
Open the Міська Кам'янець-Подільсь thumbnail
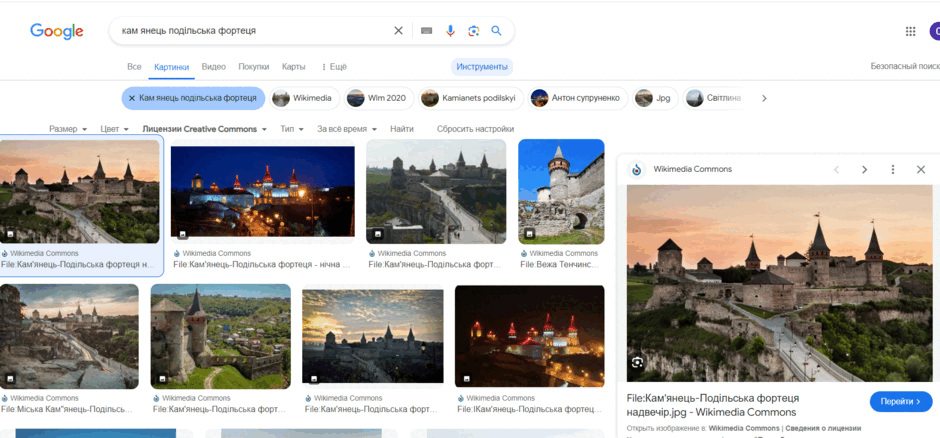[x=69, y=337]
